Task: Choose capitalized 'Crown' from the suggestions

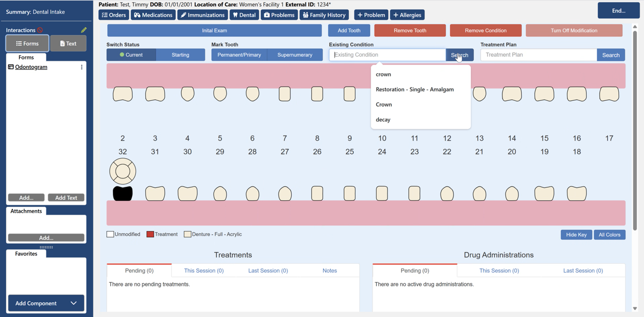Action: [x=384, y=104]
